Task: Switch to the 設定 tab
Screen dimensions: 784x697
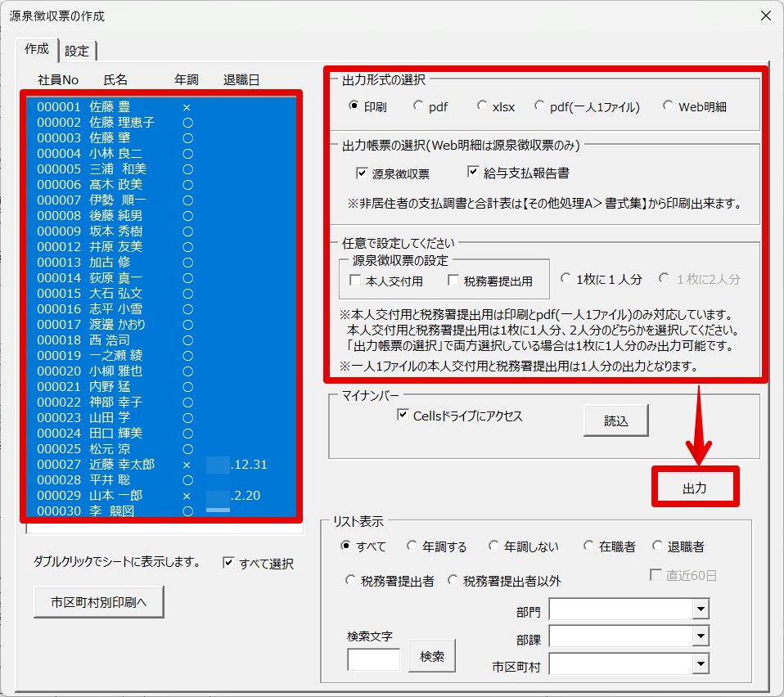Action: [x=77, y=51]
